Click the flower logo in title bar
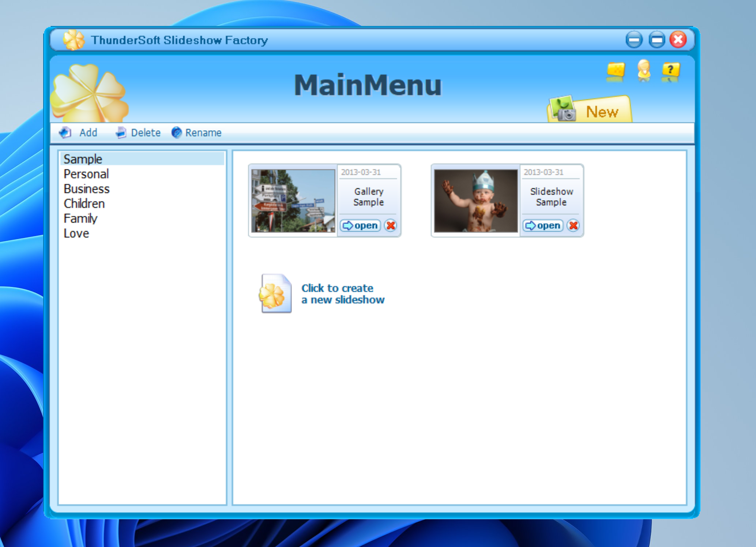This screenshot has width=756, height=547. [74, 40]
